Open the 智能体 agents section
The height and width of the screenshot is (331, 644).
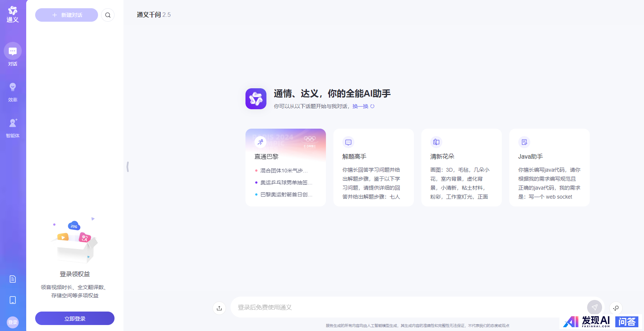tap(13, 128)
